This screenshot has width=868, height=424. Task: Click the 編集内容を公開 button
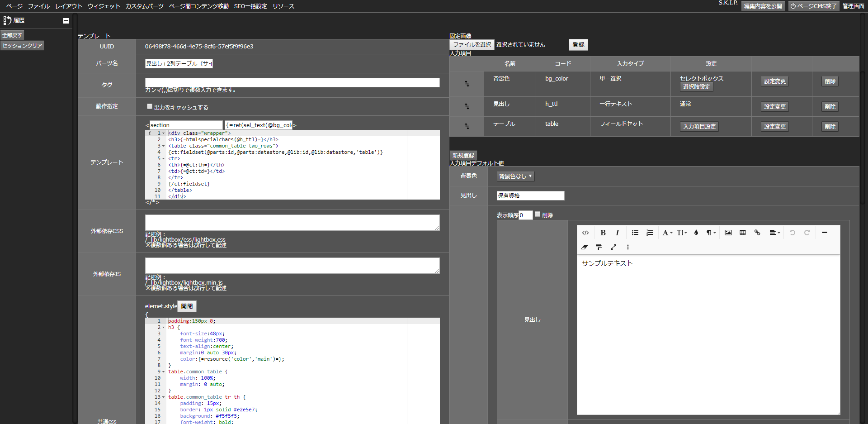click(x=763, y=6)
